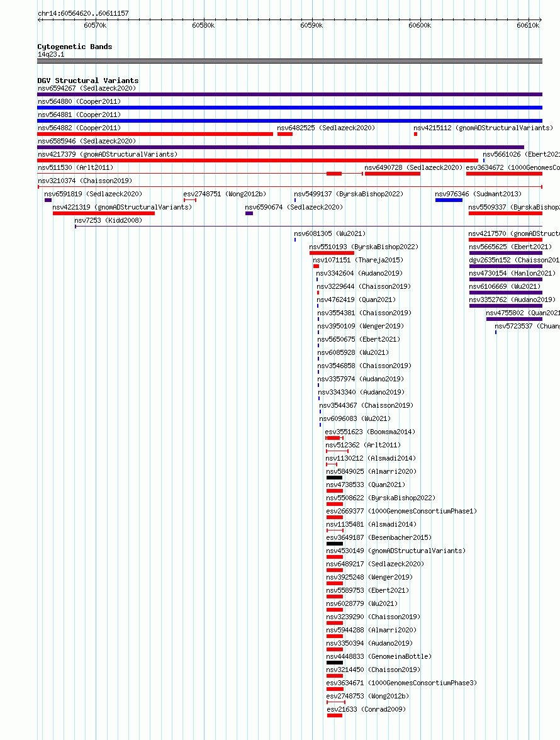Open nsv3229644 (Chaisson2019) variant
560x740 pixels.
click(x=364, y=286)
